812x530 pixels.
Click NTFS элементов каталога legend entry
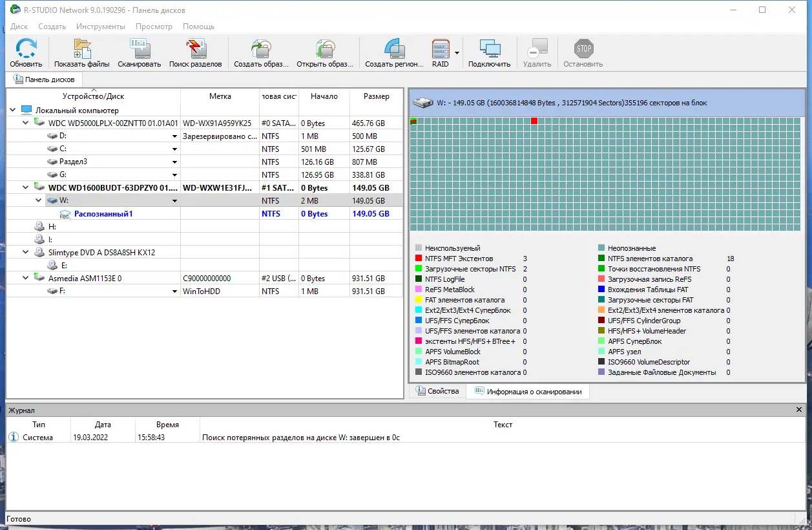pyautogui.click(x=650, y=259)
